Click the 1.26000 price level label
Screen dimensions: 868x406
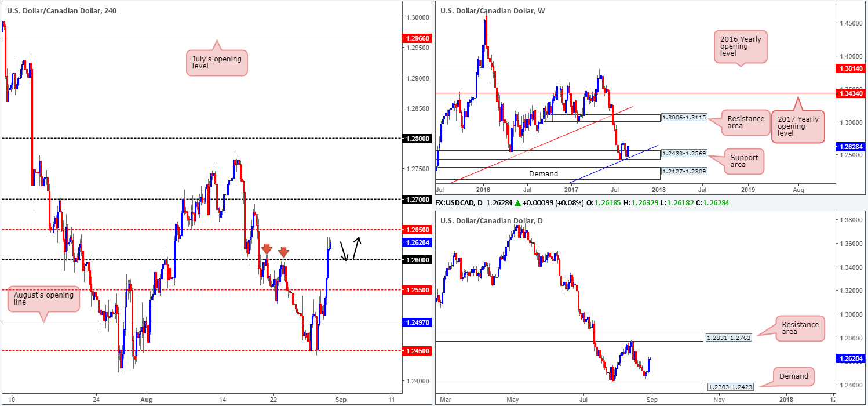(x=417, y=260)
